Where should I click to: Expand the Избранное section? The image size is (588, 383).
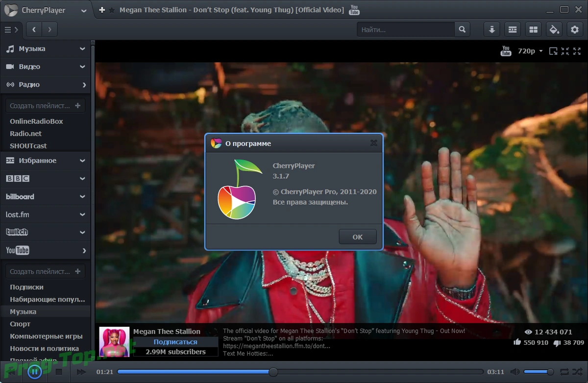coord(45,161)
